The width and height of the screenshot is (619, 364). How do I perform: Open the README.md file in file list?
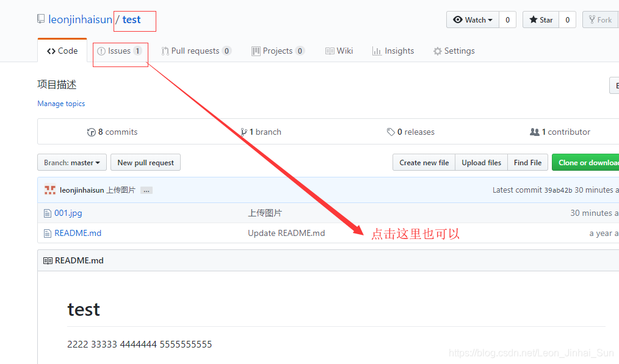tap(78, 233)
